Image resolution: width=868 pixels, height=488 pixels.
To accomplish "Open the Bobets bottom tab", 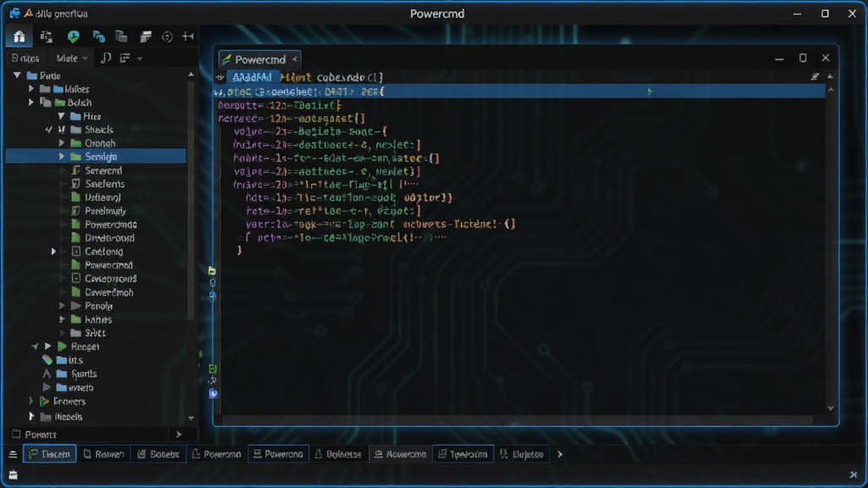I will point(159,454).
